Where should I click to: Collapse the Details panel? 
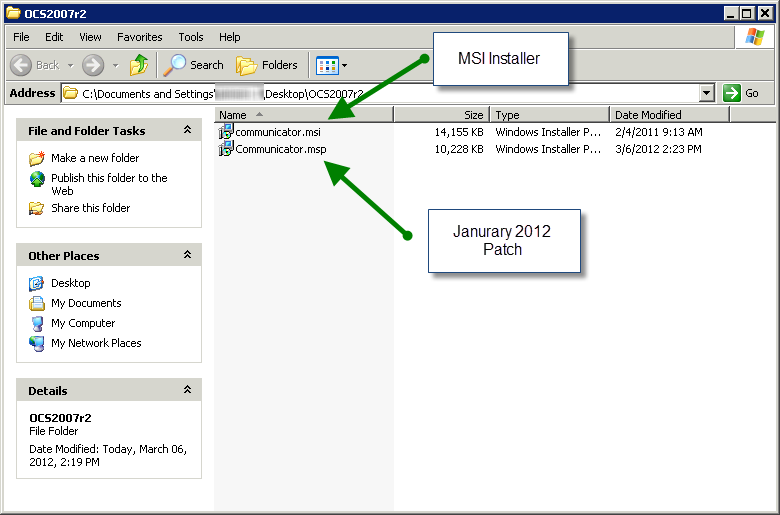pyautogui.click(x=188, y=390)
